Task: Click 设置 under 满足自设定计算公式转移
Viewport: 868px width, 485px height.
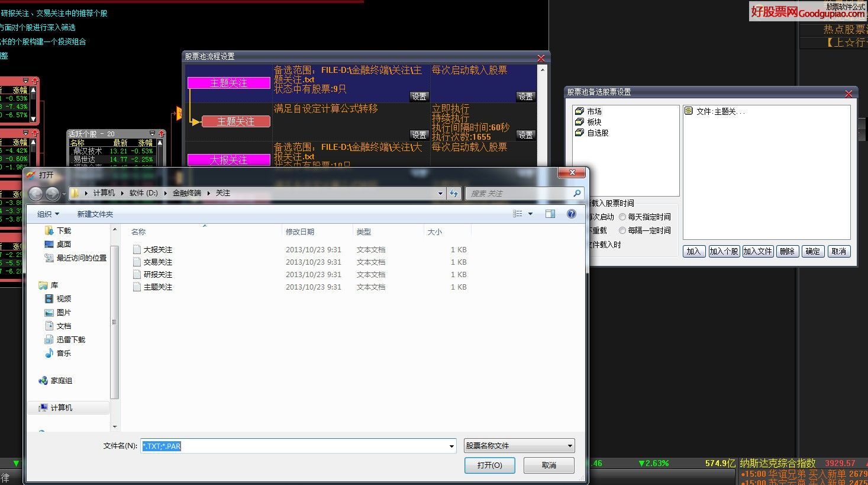Action: click(419, 134)
